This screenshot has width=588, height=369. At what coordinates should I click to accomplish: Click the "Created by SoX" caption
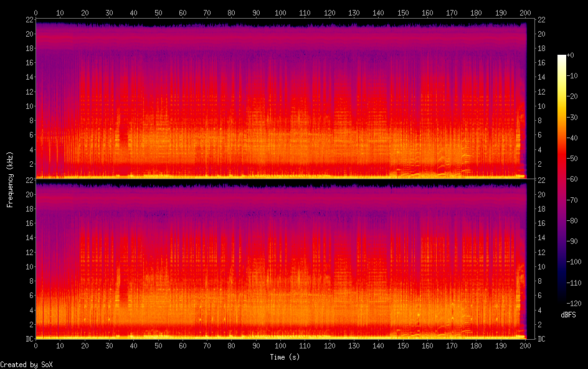tap(26, 365)
